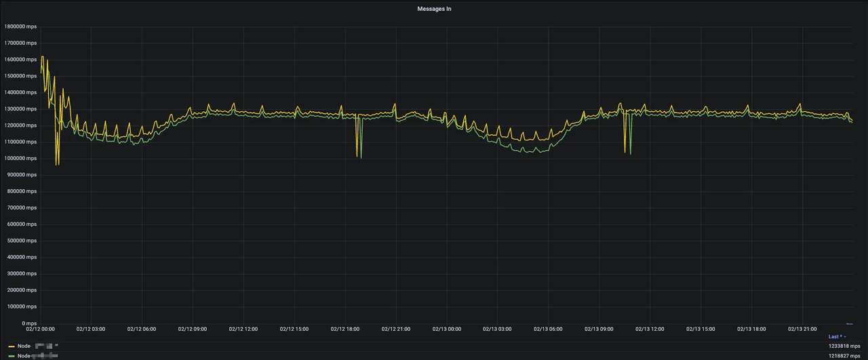Click the 200000 mps y-axis label
This screenshot has height=360, width=868.
[22, 290]
